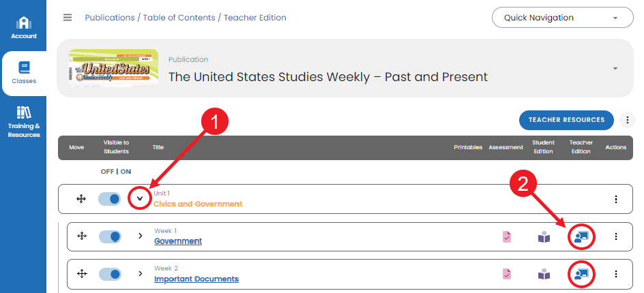The height and width of the screenshot is (293, 644).
Task: Open Teacher Edition icon for Government week
Action: pos(581,236)
